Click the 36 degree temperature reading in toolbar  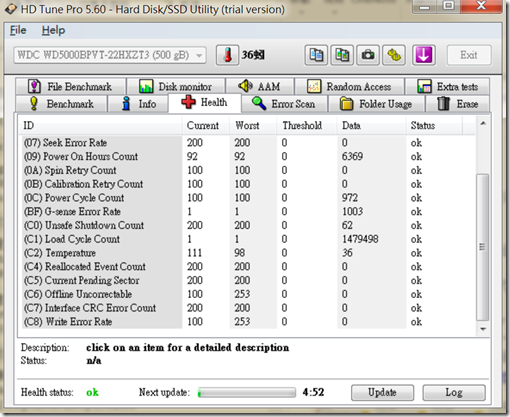click(253, 55)
